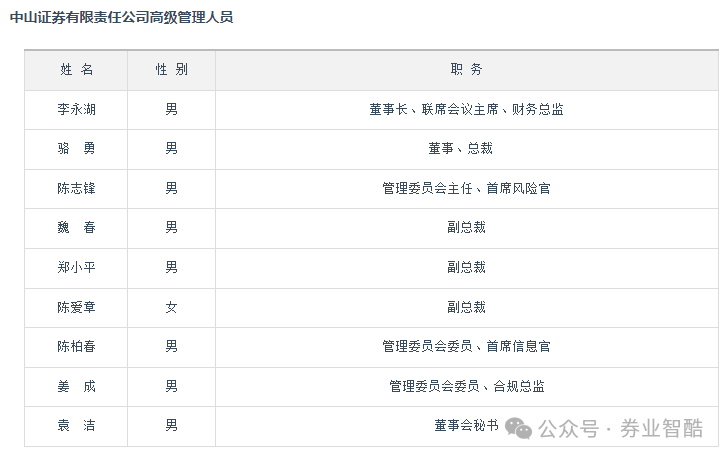Image resolution: width=726 pixels, height=458 pixels.
Task: Select the 姓名 column header
Action: (x=77, y=70)
